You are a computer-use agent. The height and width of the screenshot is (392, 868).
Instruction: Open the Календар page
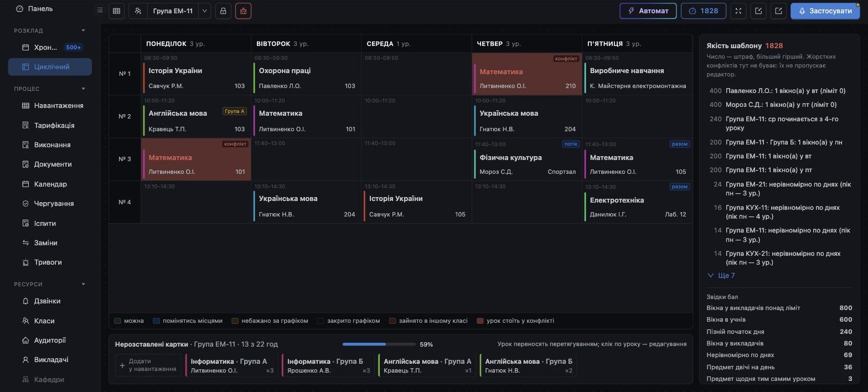pyautogui.click(x=50, y=184)
